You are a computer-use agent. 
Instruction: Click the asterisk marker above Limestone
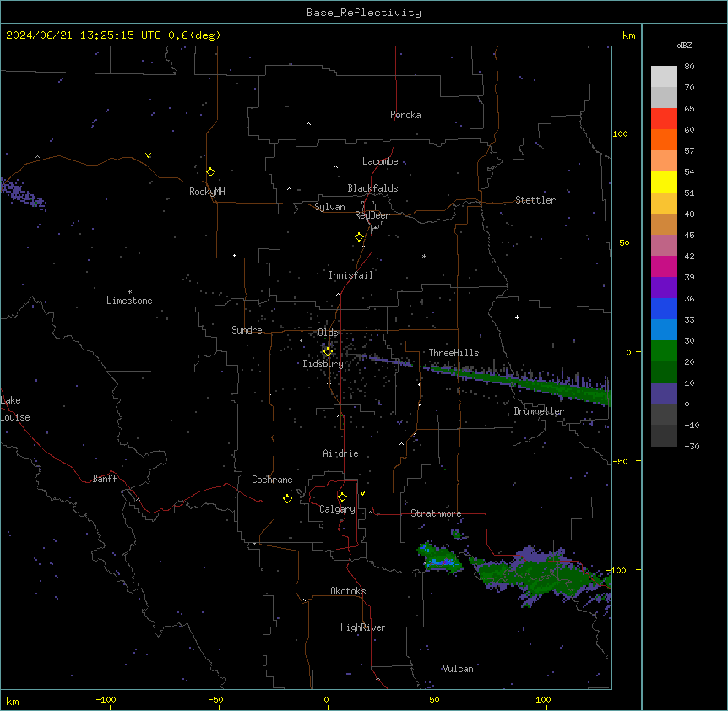(129, 292)
